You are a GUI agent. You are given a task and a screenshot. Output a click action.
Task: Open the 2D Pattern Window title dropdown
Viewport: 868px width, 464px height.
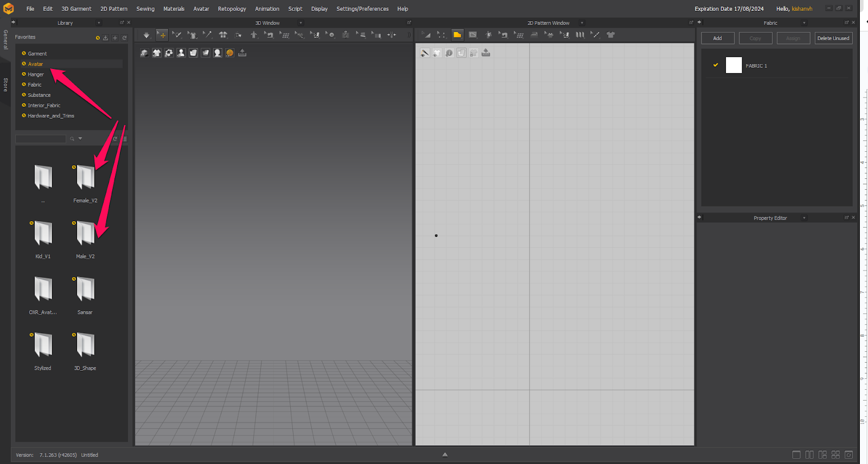582,23
